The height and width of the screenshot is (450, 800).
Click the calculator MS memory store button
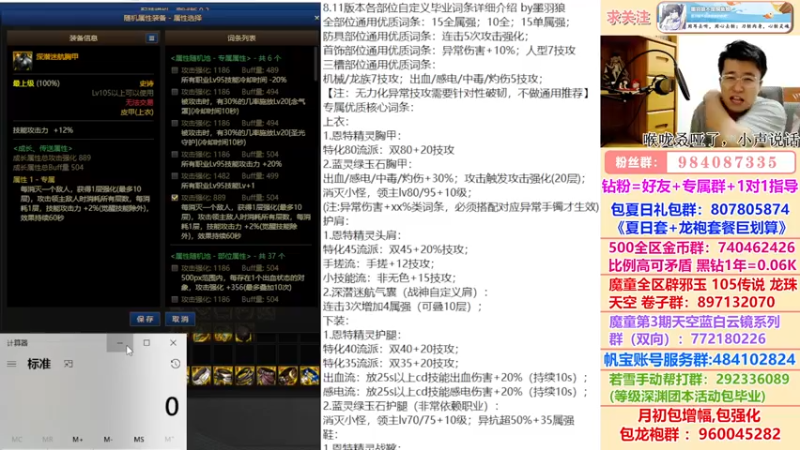(x=139, y=439)
